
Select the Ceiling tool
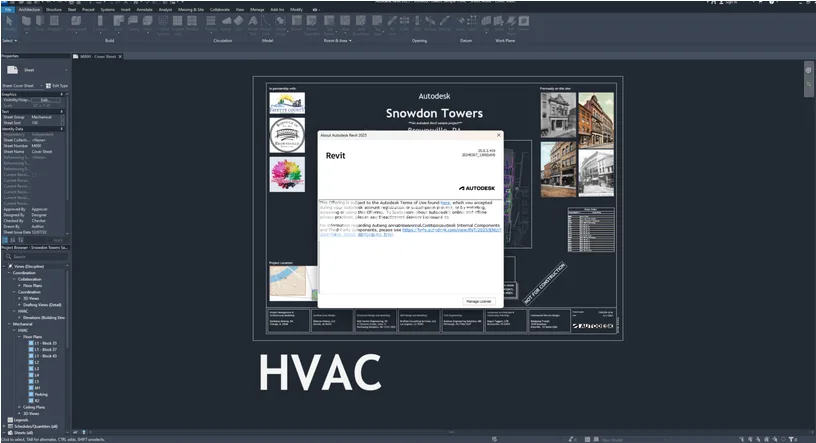coord(133,22)
